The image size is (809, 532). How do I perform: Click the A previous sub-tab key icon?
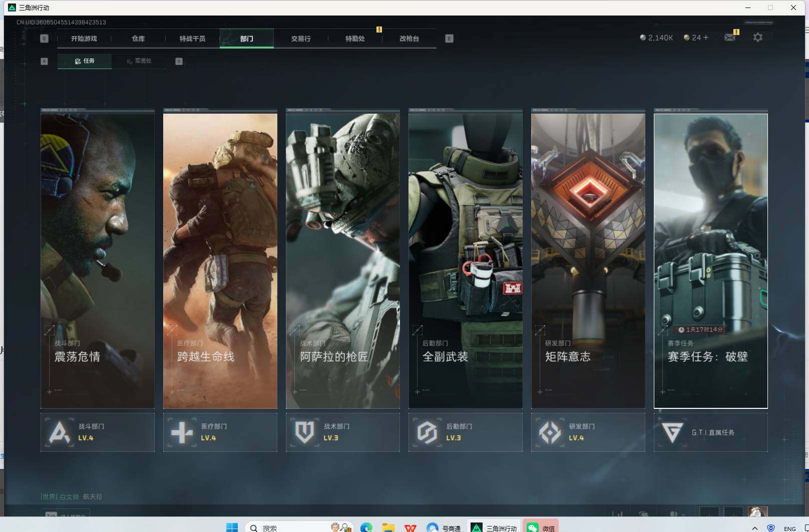tap(44, 61)
